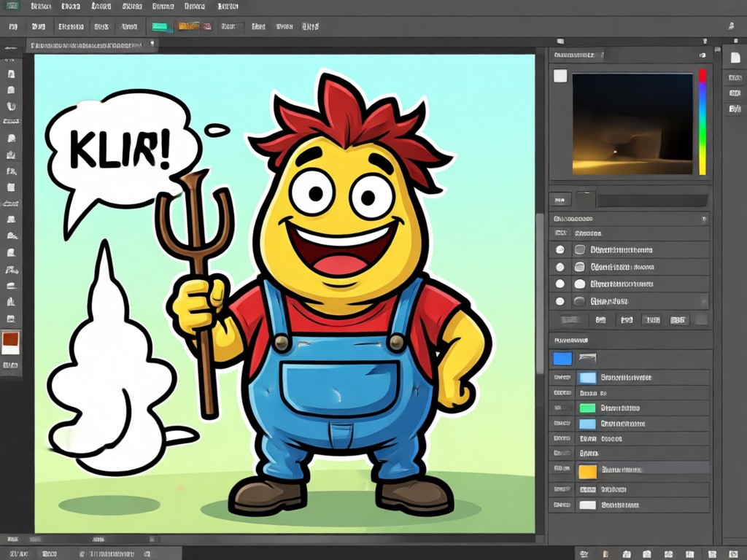Viewport: 747px width, 560px height.
Task: Open the last menu in the top menu bar
Action: point(228,7)
